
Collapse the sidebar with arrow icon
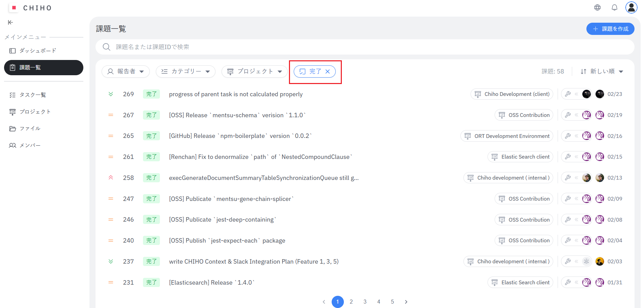(x=11, y=22)
